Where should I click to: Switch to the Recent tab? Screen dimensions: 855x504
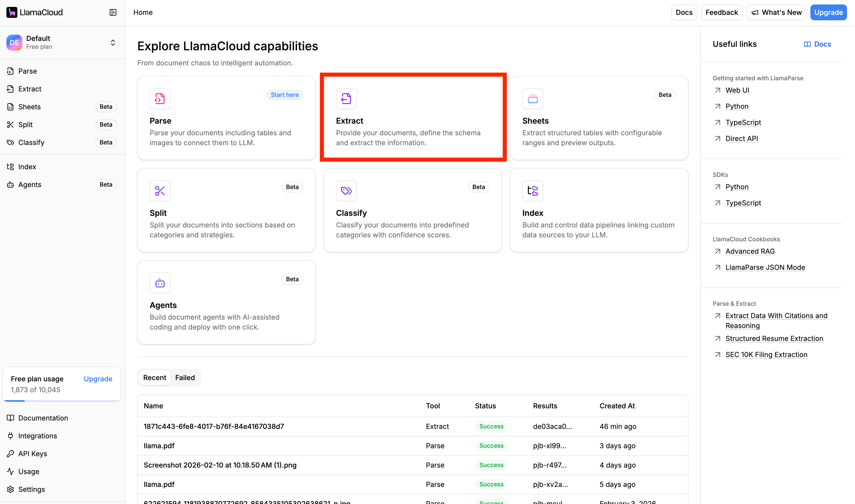(x=155, y=378)
